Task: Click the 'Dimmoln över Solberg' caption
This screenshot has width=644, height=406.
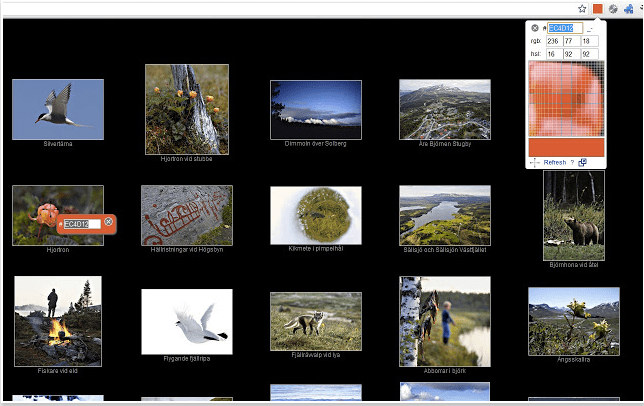Action: tap(315, 144)
